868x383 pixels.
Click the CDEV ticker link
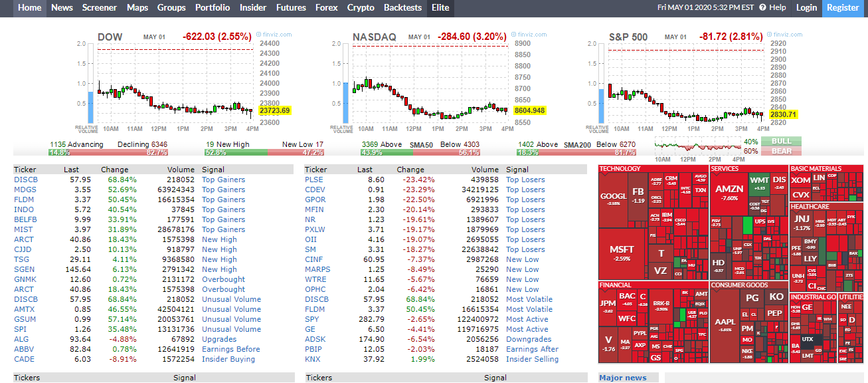click(315, 190)
